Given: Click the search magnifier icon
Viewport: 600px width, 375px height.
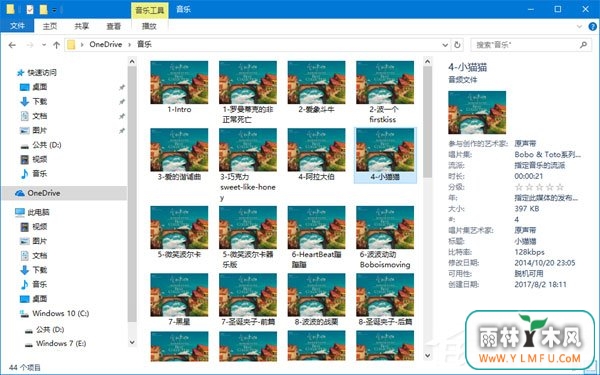Looking at the screenshot, I should coord(583,45).
